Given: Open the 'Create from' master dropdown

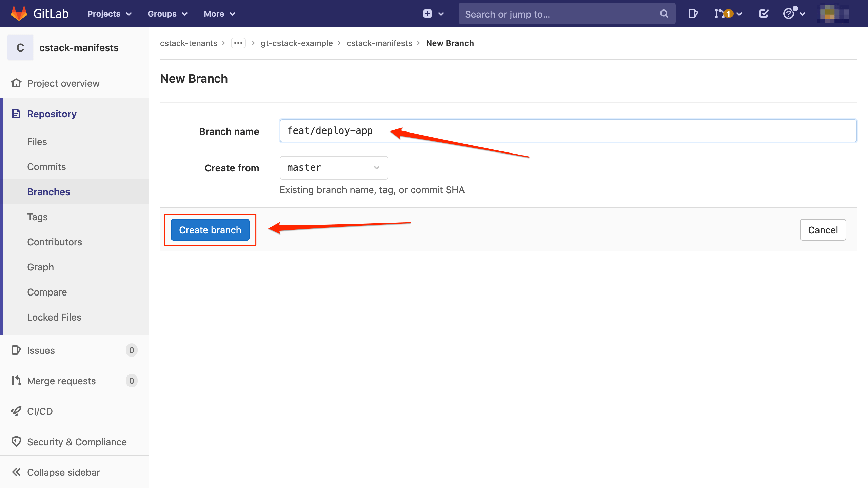Looking at the screenshot, I should [334, 167].
